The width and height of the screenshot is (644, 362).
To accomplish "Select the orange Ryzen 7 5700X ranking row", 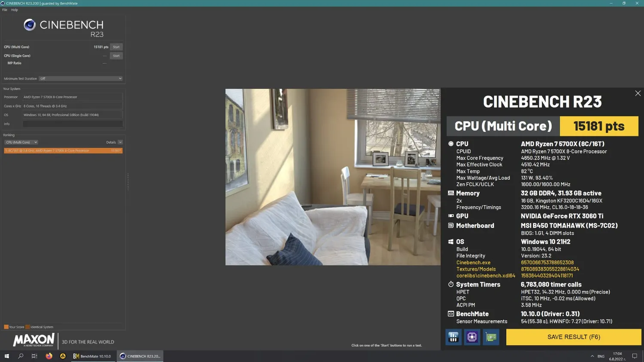I will 63,151.
